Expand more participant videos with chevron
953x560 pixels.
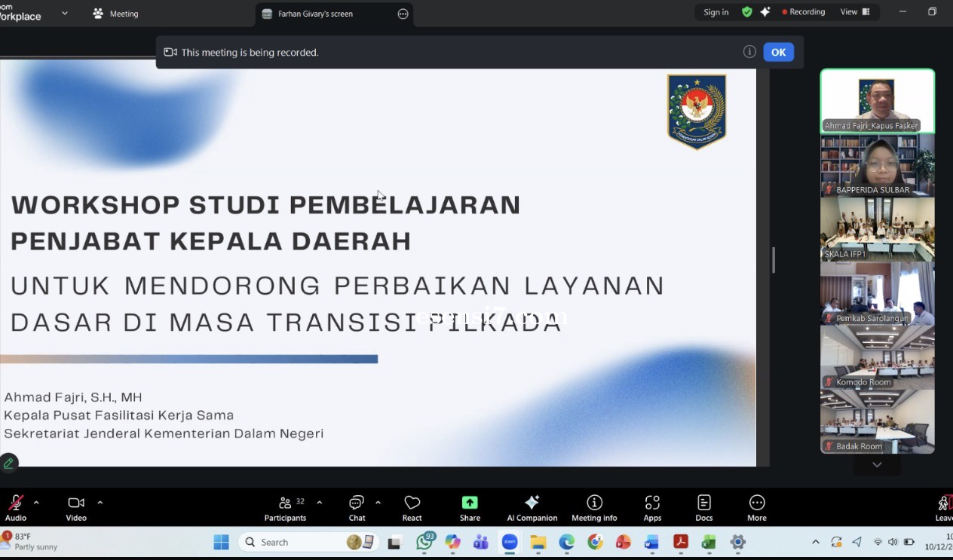876,464
